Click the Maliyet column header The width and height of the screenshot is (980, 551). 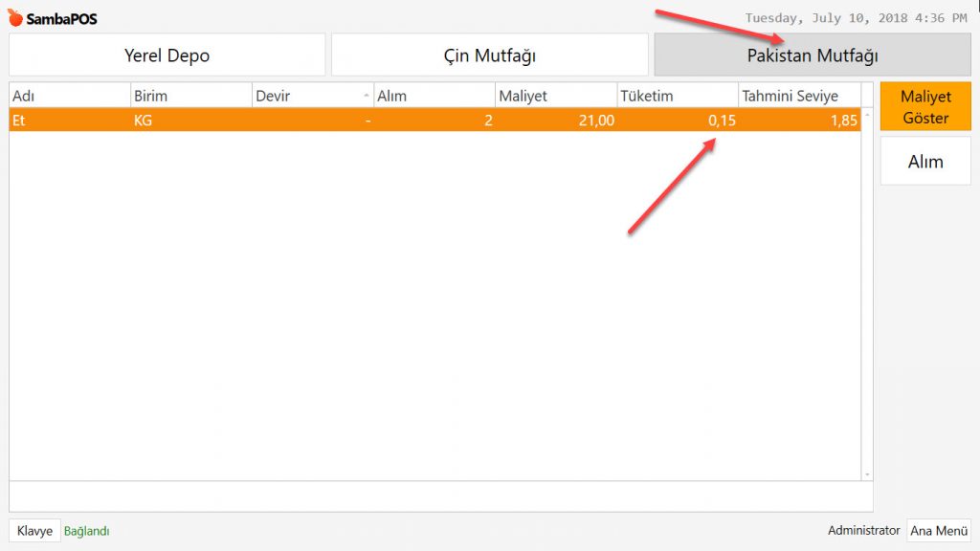pos(555,96)
